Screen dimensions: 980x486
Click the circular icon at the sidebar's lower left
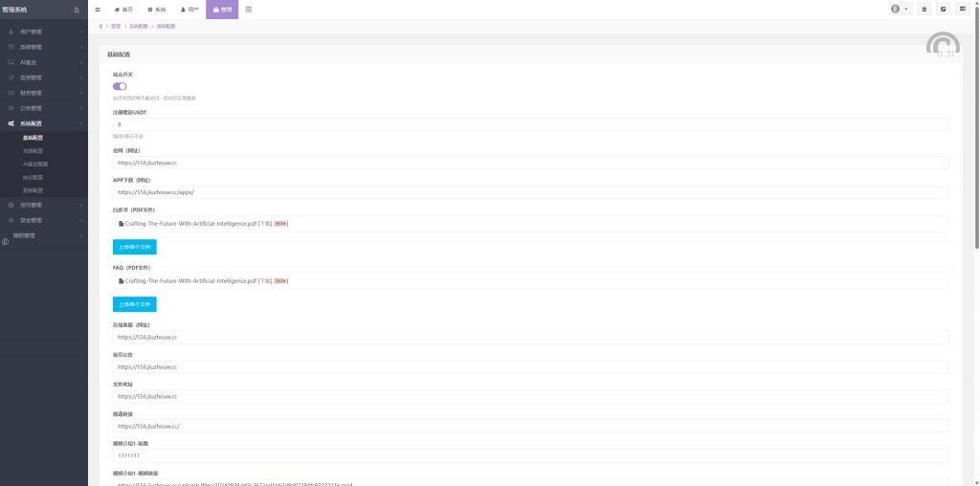[x=5, y=242]
